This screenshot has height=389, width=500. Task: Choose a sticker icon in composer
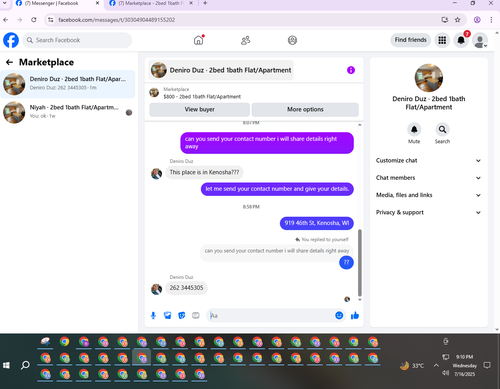[182, 315]
